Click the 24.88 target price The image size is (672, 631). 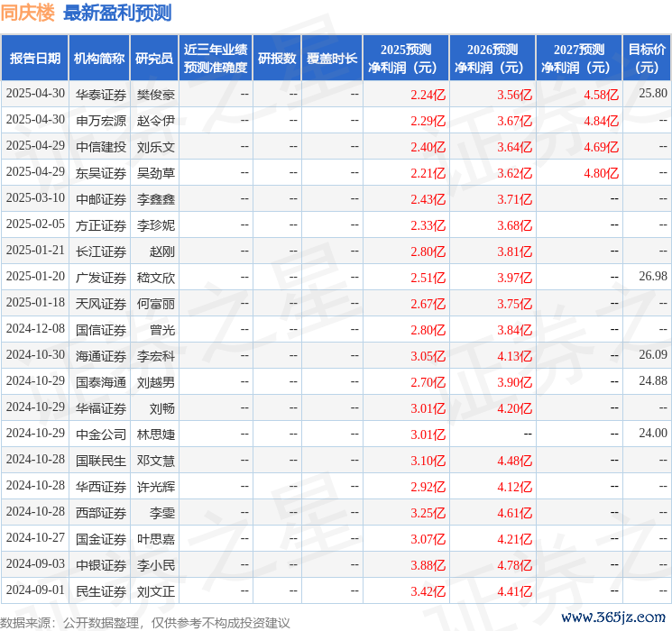(653, 380)
